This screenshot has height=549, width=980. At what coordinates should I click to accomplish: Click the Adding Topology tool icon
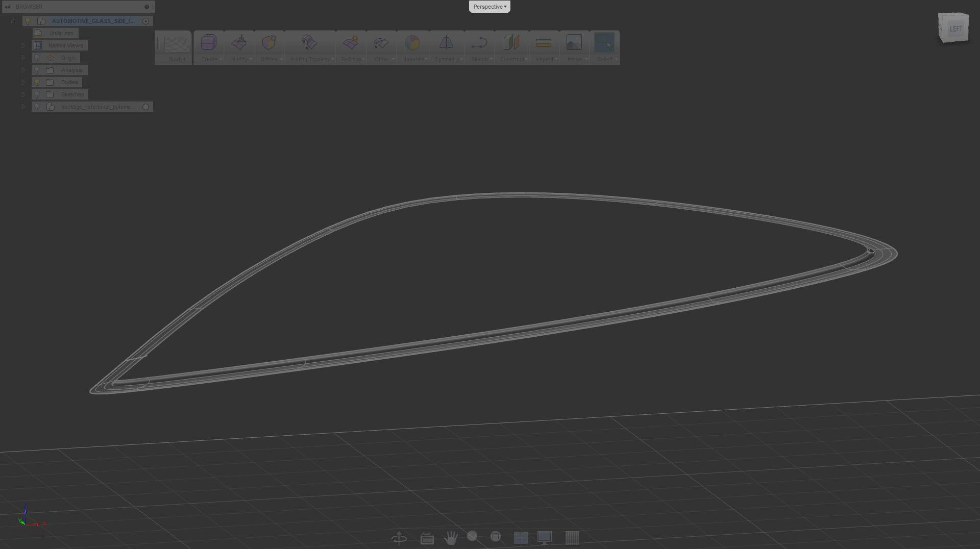[x=309, y=42]
